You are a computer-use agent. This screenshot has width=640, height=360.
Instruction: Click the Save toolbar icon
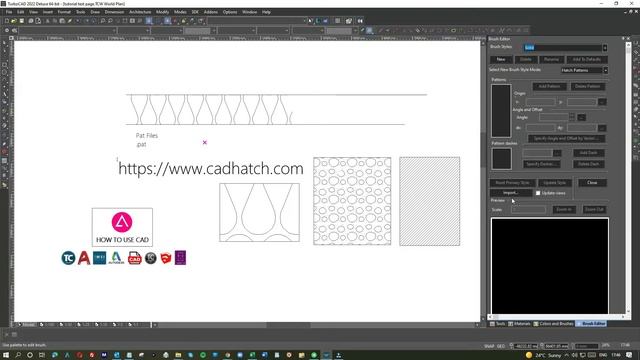22,21
